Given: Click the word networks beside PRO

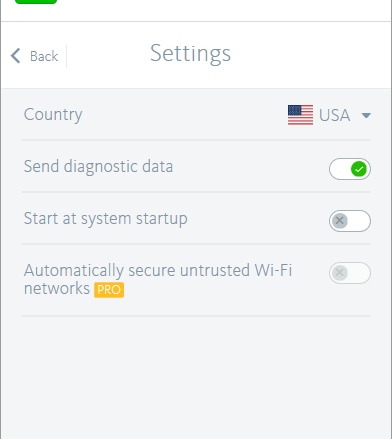Looking at the screenshot, I should click(x=57, y=289).
